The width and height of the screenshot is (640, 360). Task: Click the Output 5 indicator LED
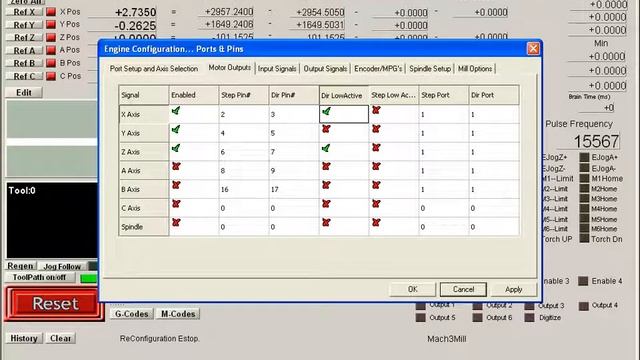click(420, 318)
